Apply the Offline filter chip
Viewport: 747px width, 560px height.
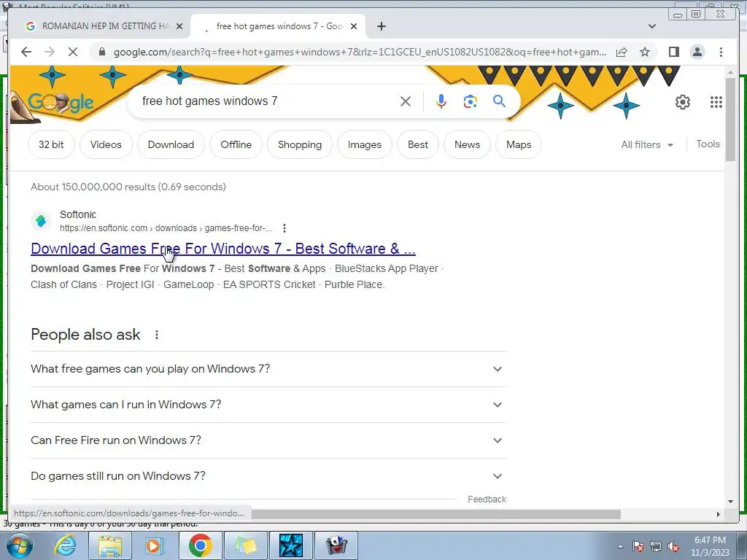(x=236, y=144)
